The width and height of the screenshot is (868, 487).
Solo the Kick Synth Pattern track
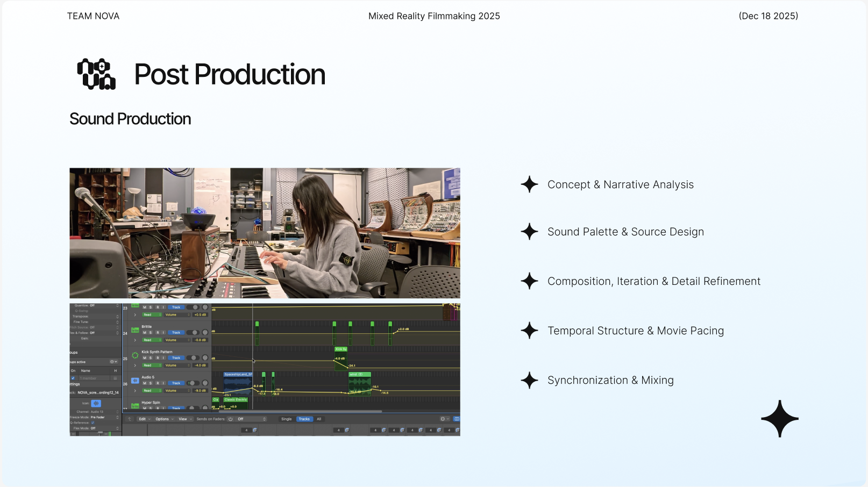pos(151,358)
